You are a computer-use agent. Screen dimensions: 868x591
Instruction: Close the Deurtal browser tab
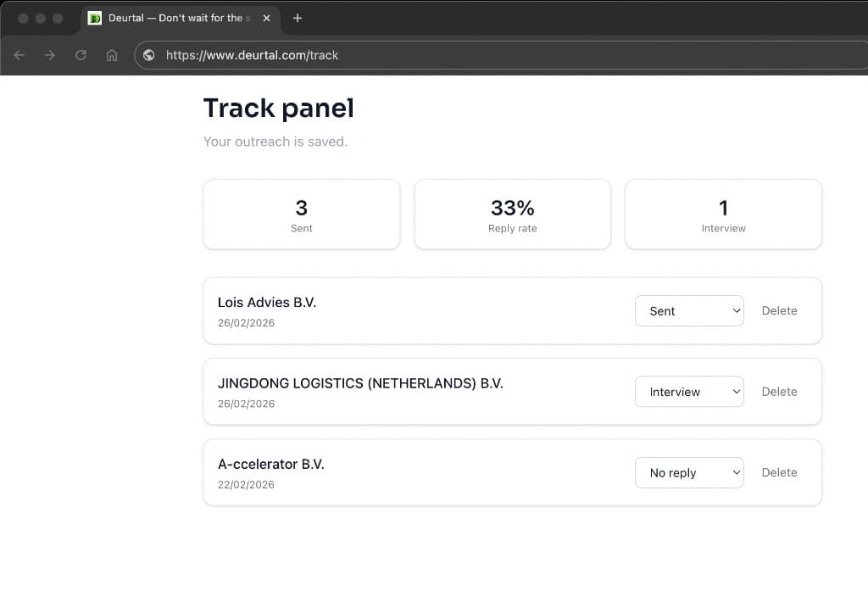click(265, 18)
